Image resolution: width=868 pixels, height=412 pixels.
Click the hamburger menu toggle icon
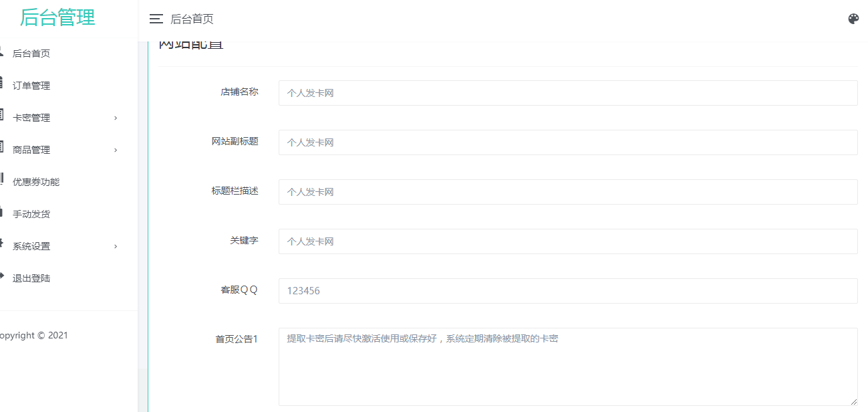tap(156, 19)
